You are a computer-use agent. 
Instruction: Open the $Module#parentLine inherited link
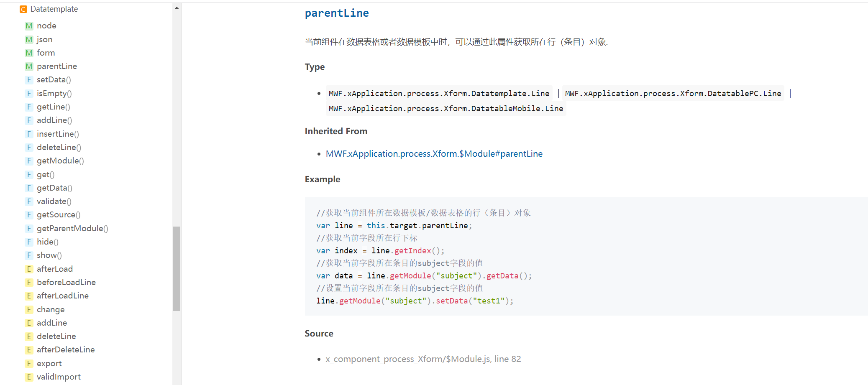pyautogui.click(x=434, y=154)
